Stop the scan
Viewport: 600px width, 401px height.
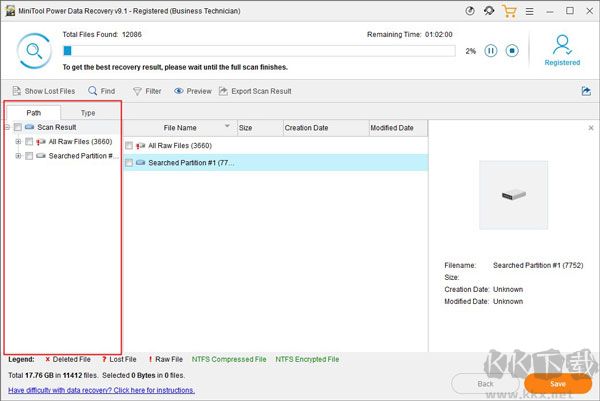[x=512, y=51]
